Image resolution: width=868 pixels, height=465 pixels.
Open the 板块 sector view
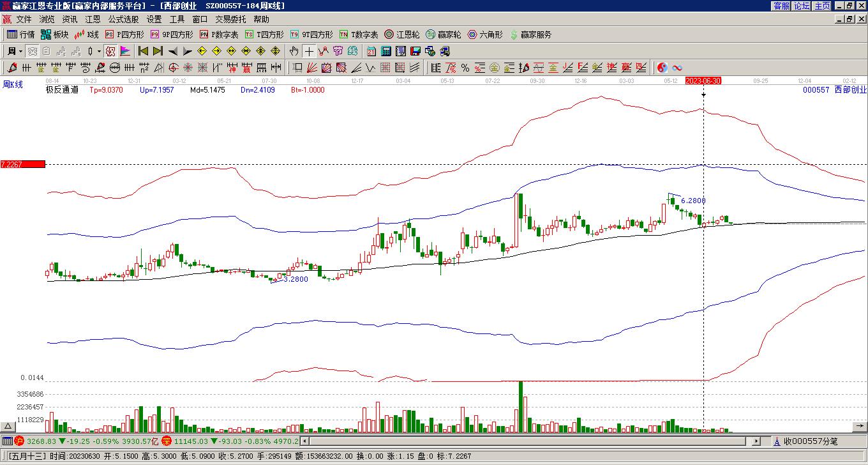point(55,34)
